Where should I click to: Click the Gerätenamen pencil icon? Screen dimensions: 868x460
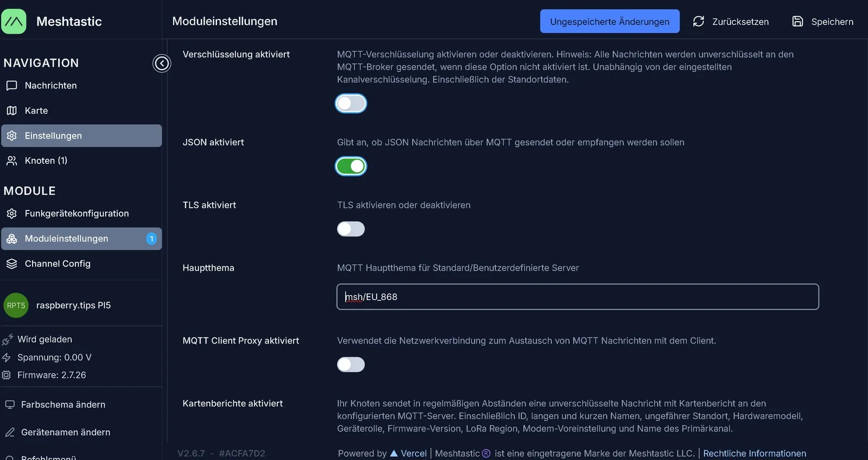point(10,432)
